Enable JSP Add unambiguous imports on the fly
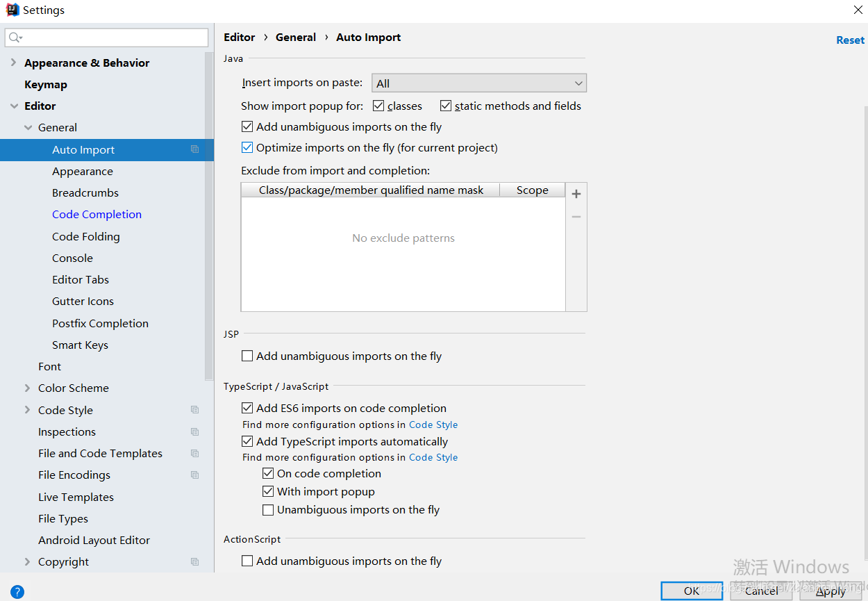This screenshot has height=601, width=868. [247, 356]
